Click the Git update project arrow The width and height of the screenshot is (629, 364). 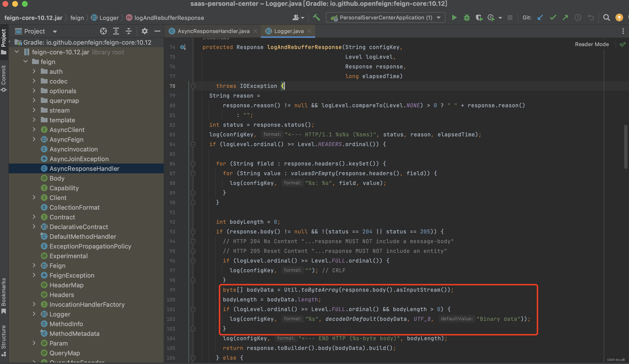click(x=540, y=18)
